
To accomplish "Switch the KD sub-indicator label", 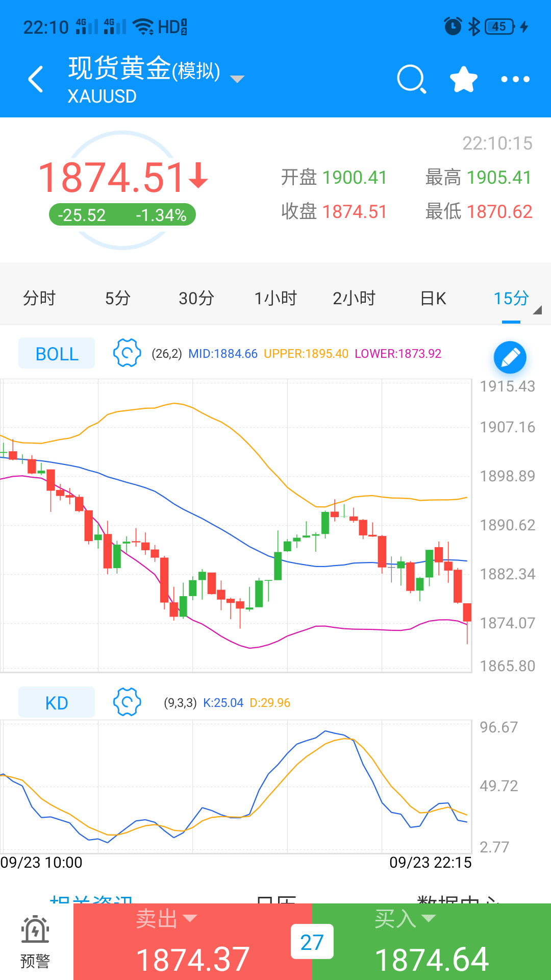I will pos(57,702).
